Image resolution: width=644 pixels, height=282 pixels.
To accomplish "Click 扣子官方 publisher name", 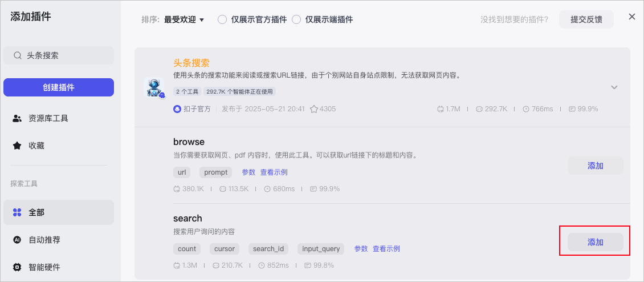I will 197,109.
